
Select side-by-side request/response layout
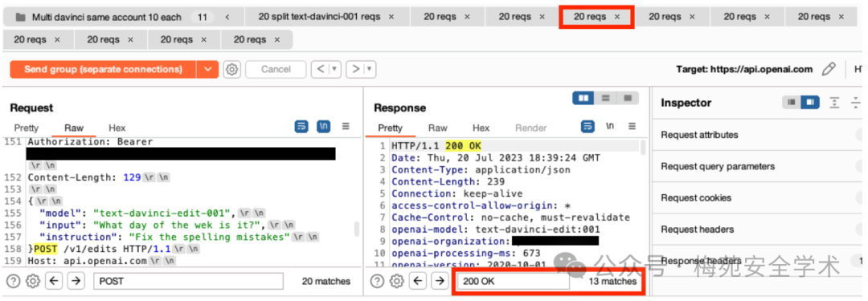click(x=583, y=98)
